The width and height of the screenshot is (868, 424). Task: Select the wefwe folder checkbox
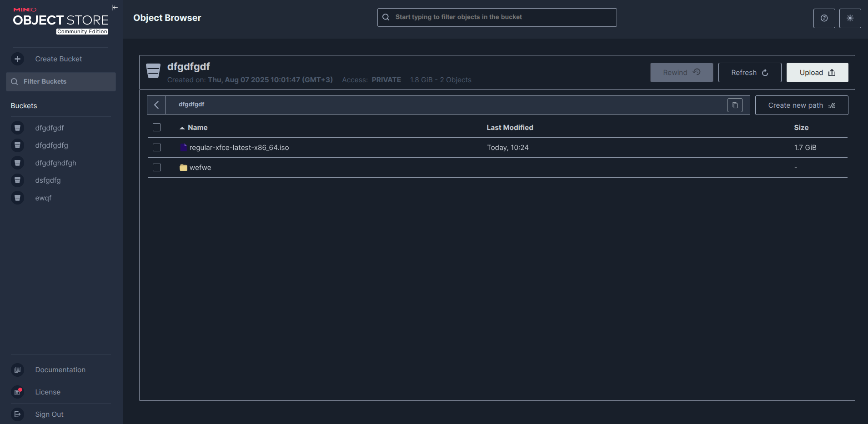tap(157, 168)
